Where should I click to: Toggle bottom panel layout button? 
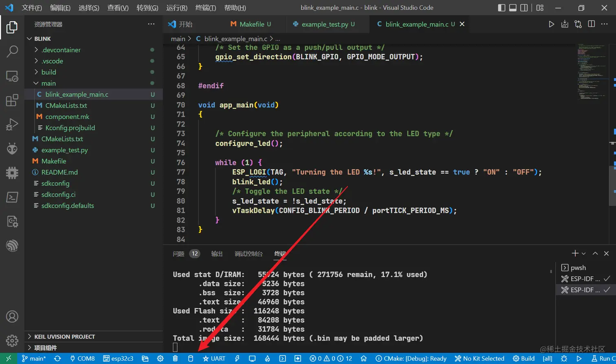click(513, 8)
